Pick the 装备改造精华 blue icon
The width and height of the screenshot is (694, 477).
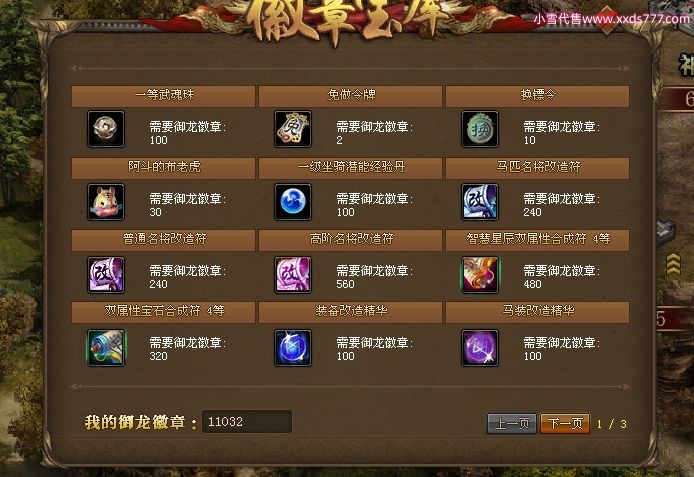pyautogui.click(x=293, y=348)
